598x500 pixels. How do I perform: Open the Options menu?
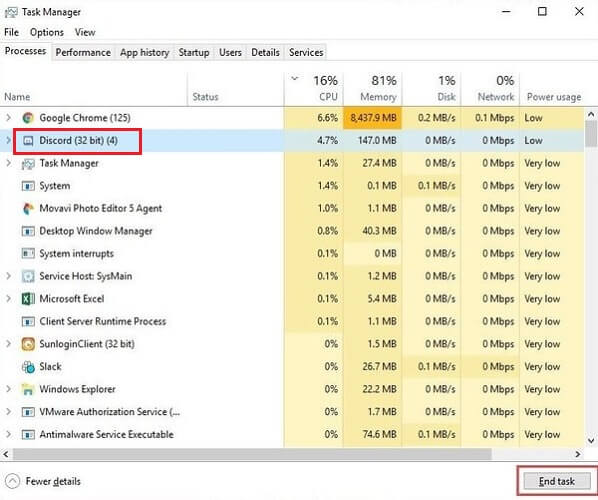pyautogui.click(x=47, y=32)
